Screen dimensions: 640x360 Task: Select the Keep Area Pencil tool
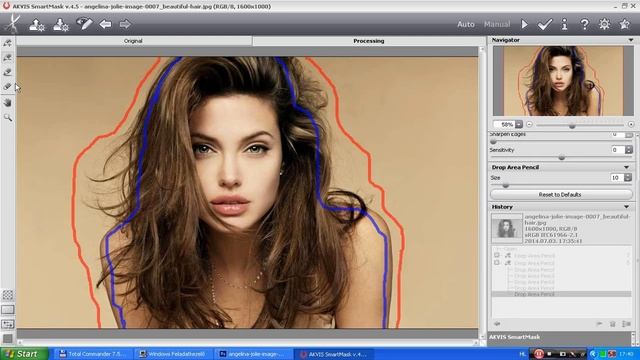click(7, 43)
